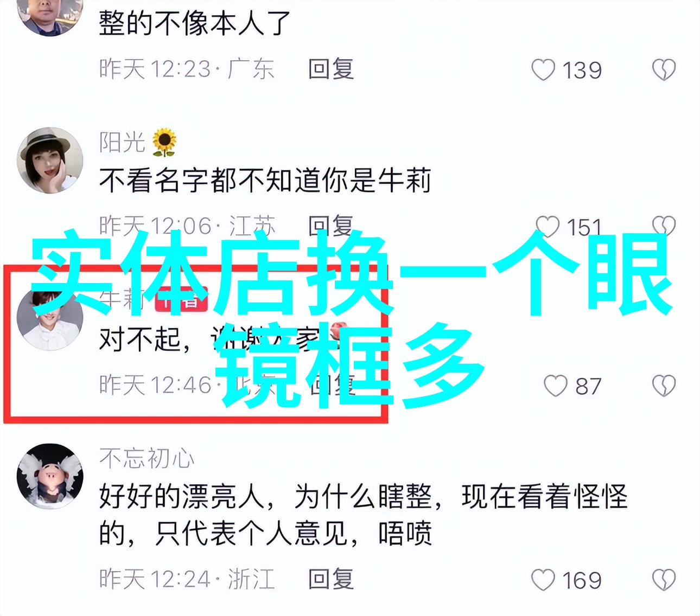Select comment text 整的不像本人了

click(195, 23)
